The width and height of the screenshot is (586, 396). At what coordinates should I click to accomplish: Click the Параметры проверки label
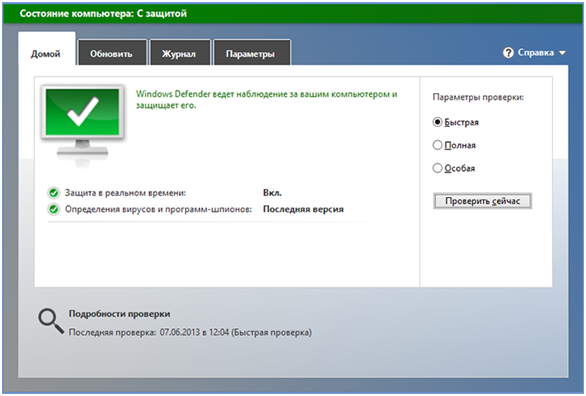pyautogui.click(x=478, y=97)
